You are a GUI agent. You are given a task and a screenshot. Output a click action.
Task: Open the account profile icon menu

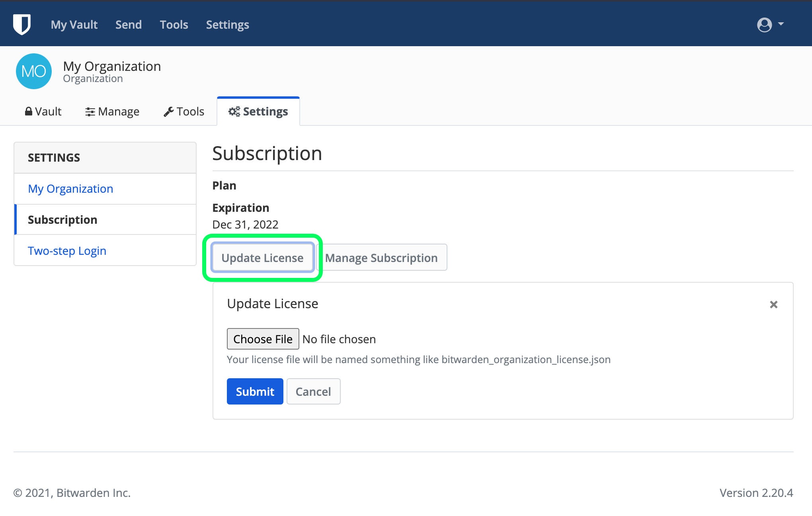(764, 25)
